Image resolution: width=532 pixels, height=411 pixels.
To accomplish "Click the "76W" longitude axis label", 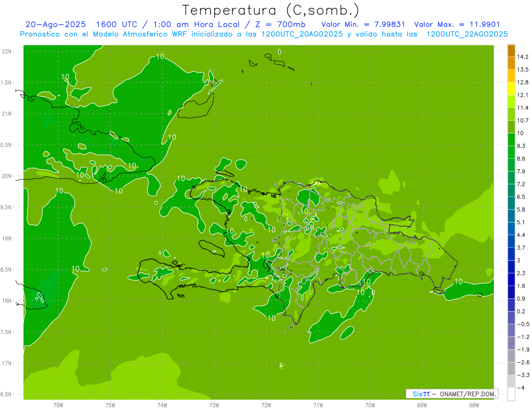I will click(x=58, y=405).
